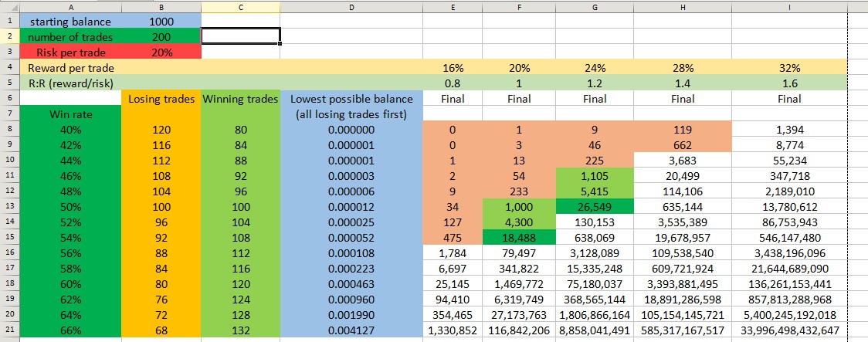Click the 'Risk per trade' cell
The image size is (868, 342).
[x=70, y=52]
